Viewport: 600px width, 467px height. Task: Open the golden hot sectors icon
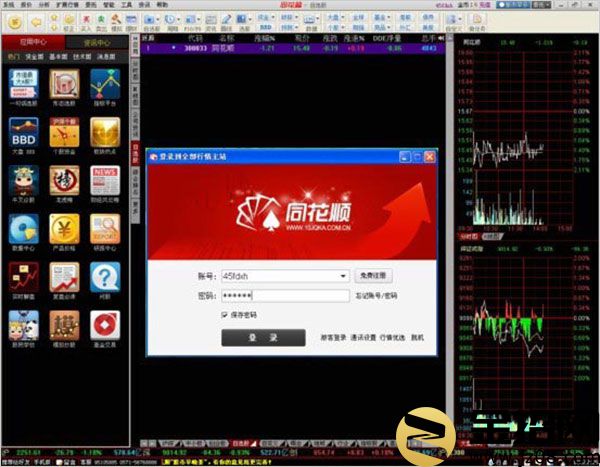tap(105, 132)
